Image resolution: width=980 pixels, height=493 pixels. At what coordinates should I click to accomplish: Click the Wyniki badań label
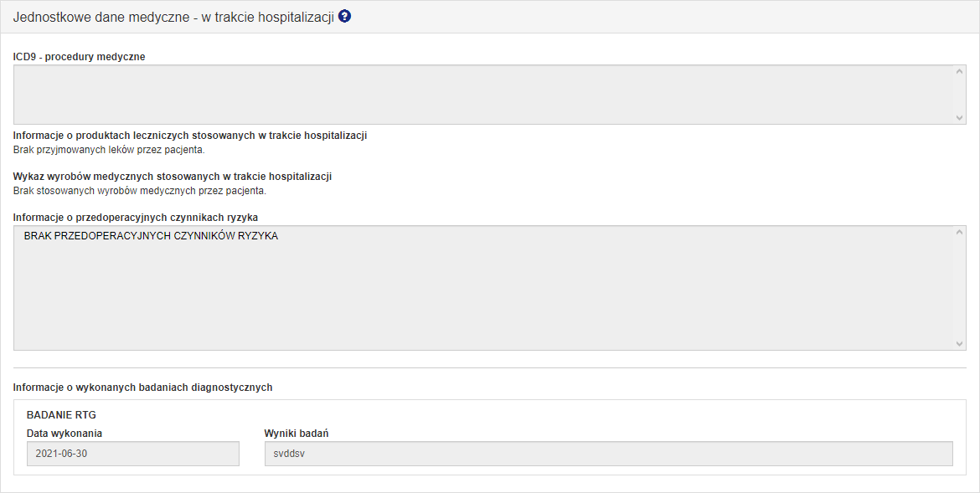297,434
